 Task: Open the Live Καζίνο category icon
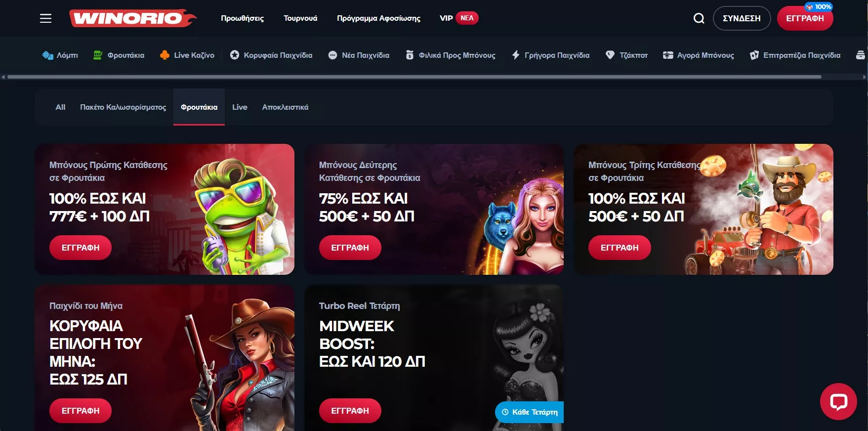[x=165, y=55]
